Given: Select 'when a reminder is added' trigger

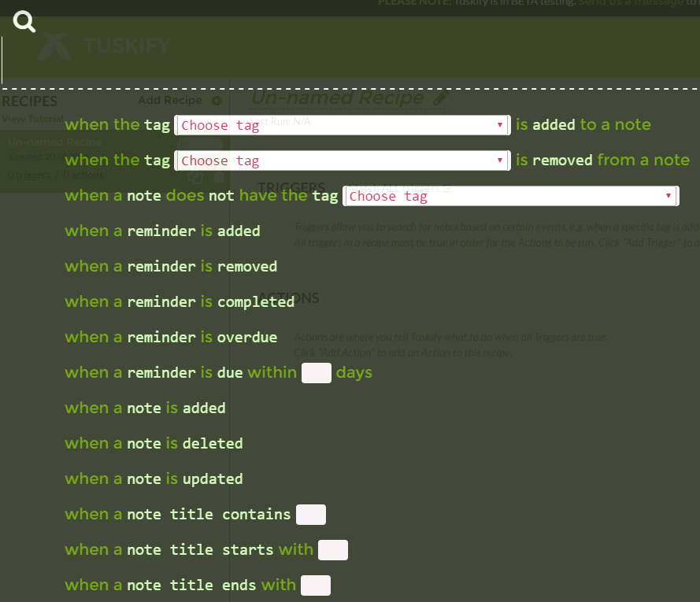Looking at the screenshot, I should coord(162,231).
